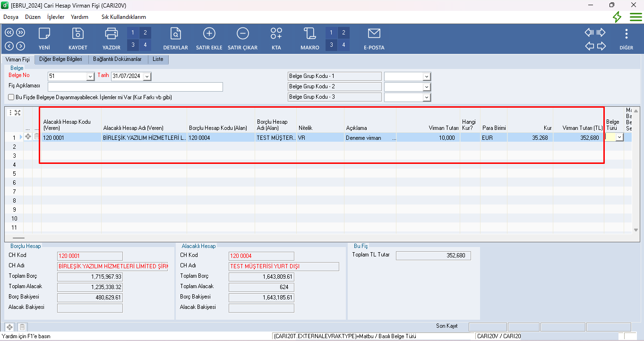Screen dimensions: 644x341
Task: Expand Belge Grup Kodu - 1 dropdown
Action: pos(426,77)
